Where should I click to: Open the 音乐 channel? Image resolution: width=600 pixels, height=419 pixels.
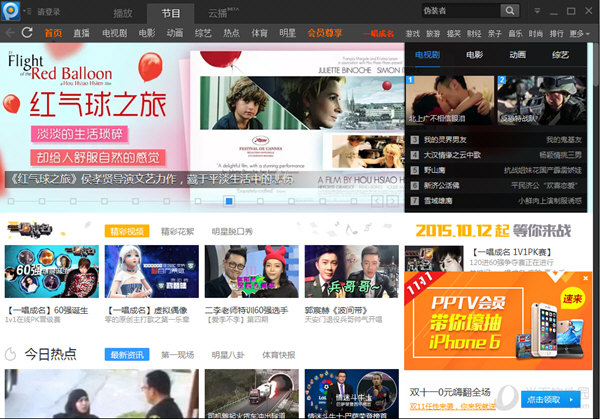point(515,34)
